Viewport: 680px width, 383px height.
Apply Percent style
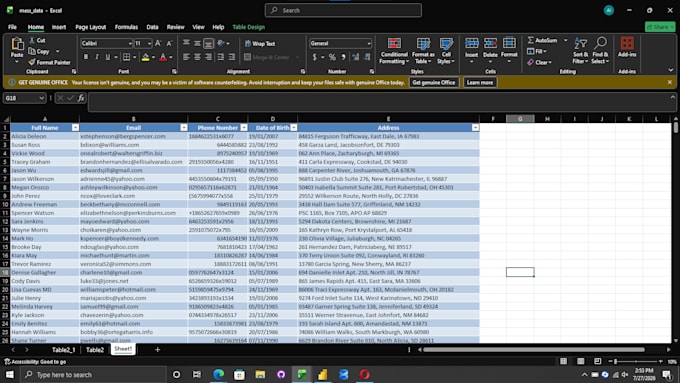pyautogui.click(x=332, y=57)
